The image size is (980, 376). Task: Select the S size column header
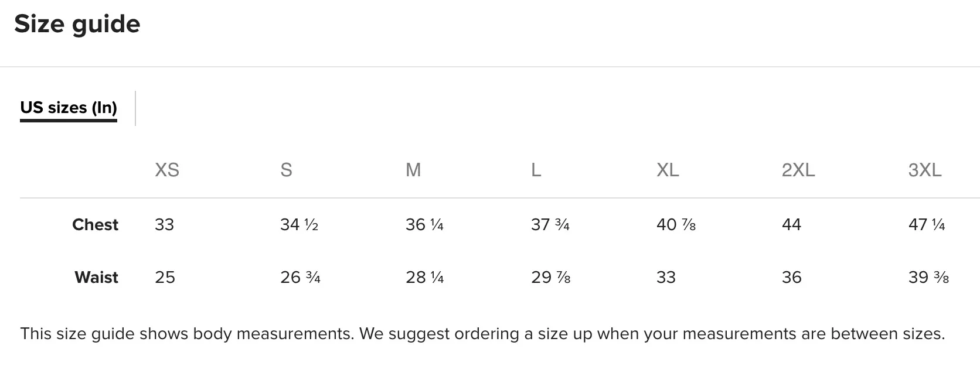tap(286, 170)
